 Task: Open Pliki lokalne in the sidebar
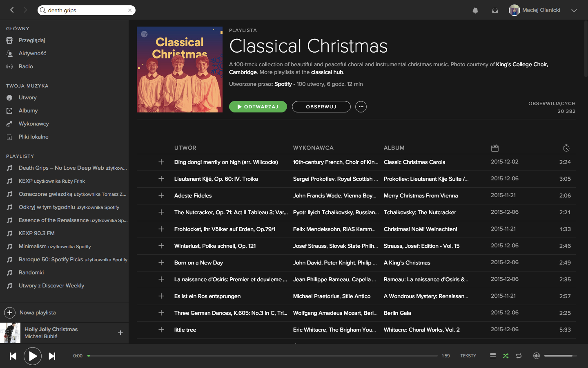[33, 137]
